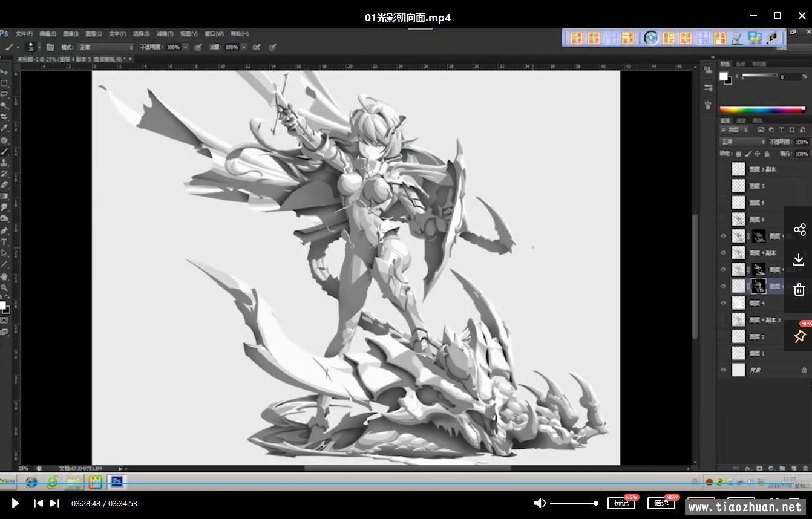
Task: Click the share icon in video player
Action: [x=799, y=230]
